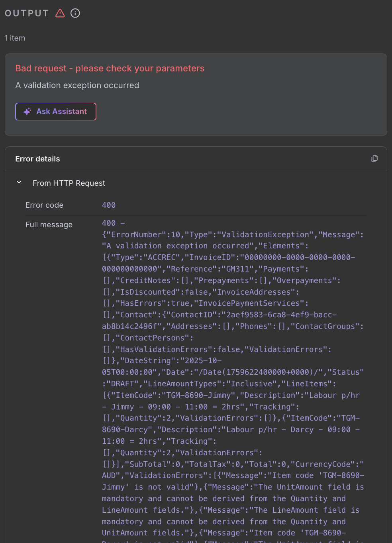Collapse the From HTTP Request chevron
Image resolution: width=392 pixels, height=543 pixels.
[x=19, y=183]
